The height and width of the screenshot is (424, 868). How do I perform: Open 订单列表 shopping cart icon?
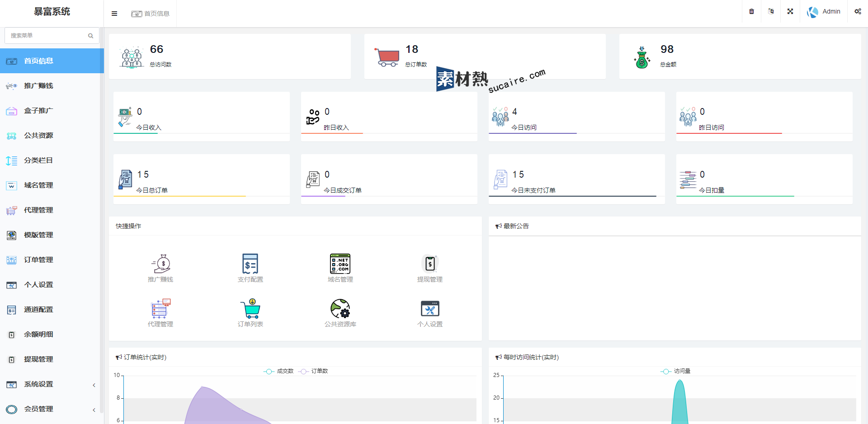click(250, 309)
